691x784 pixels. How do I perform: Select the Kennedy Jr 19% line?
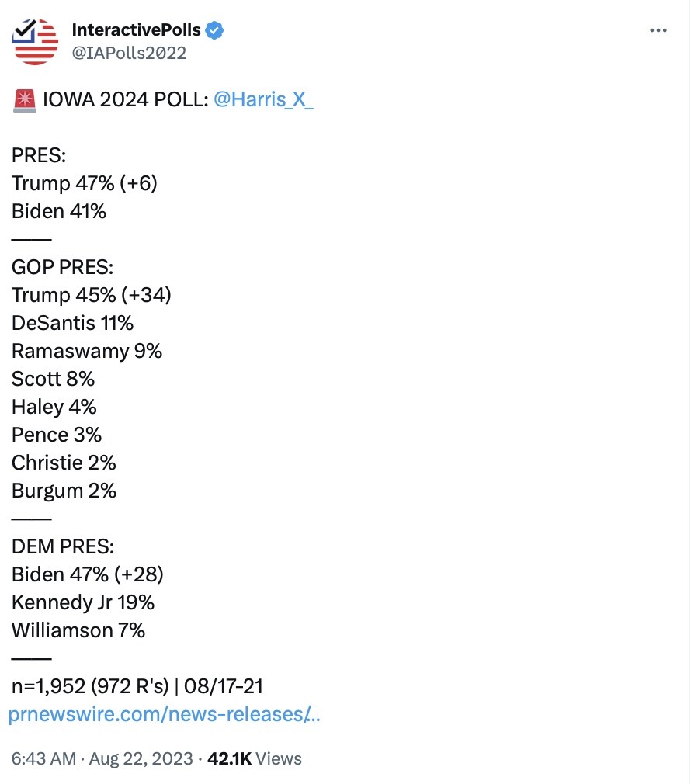pyautogui.click(x=83, y=602)
